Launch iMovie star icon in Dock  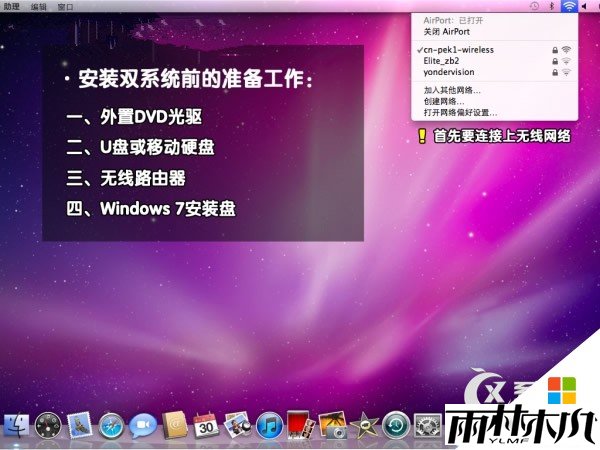point(364,426)
